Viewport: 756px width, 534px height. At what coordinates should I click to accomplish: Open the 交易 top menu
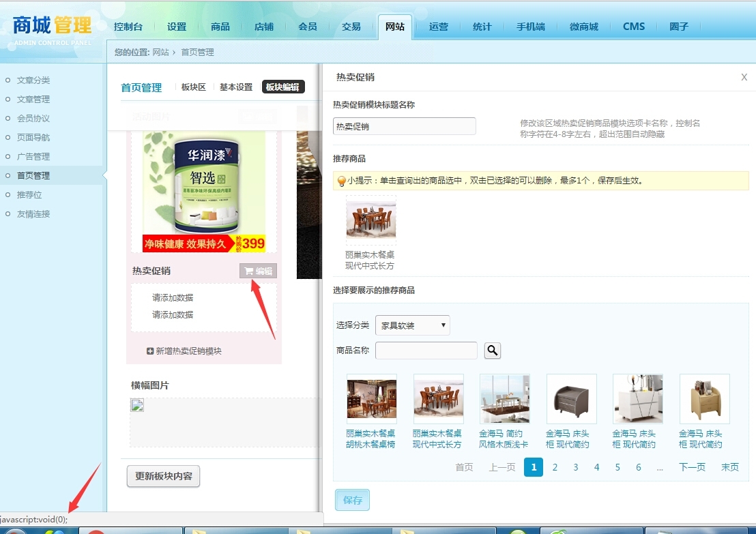pos(351,27)
